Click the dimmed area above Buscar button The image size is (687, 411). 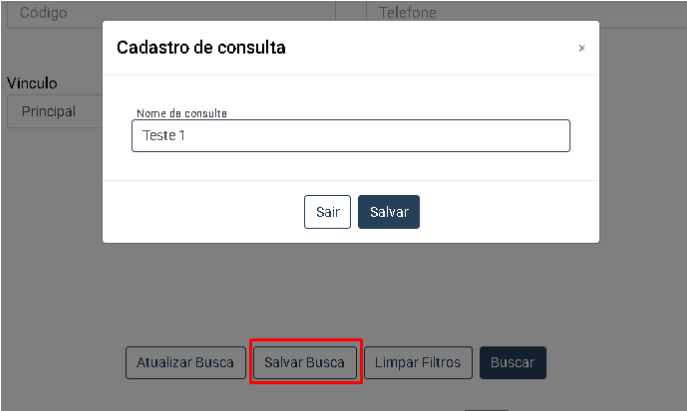(x=512, y=300)
